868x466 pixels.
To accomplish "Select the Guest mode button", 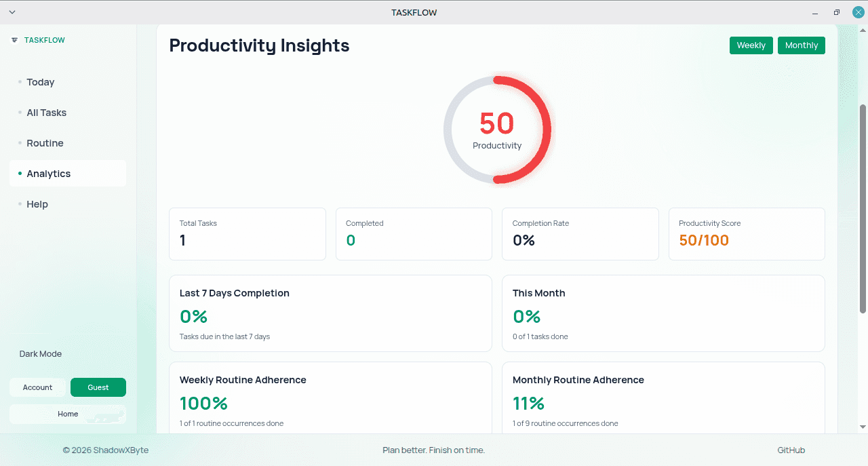I will coord(98,387).
